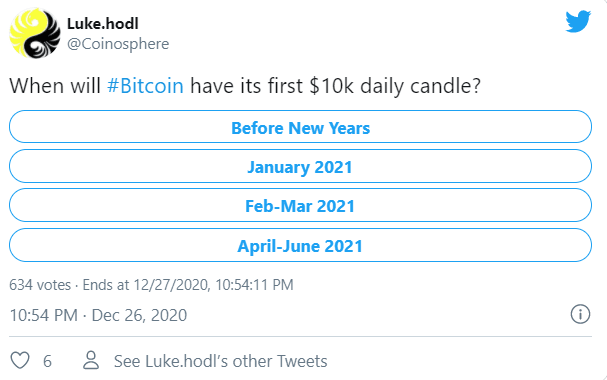Click the word 'When' in the tweet
607x380 pixels.
(36, 86)
